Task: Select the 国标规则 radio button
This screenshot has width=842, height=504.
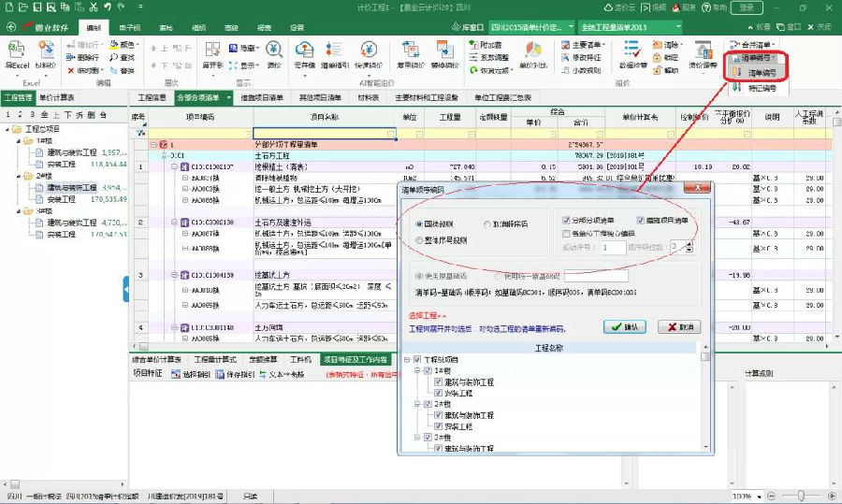Action: coord(418,223)
